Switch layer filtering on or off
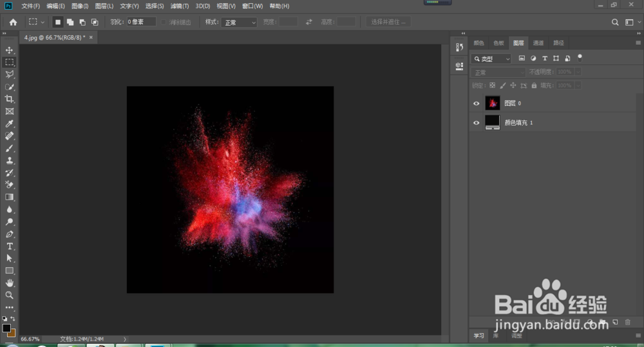Image resolution: width=644 pixels, height=347 pixels. click(x=580, y=58)
